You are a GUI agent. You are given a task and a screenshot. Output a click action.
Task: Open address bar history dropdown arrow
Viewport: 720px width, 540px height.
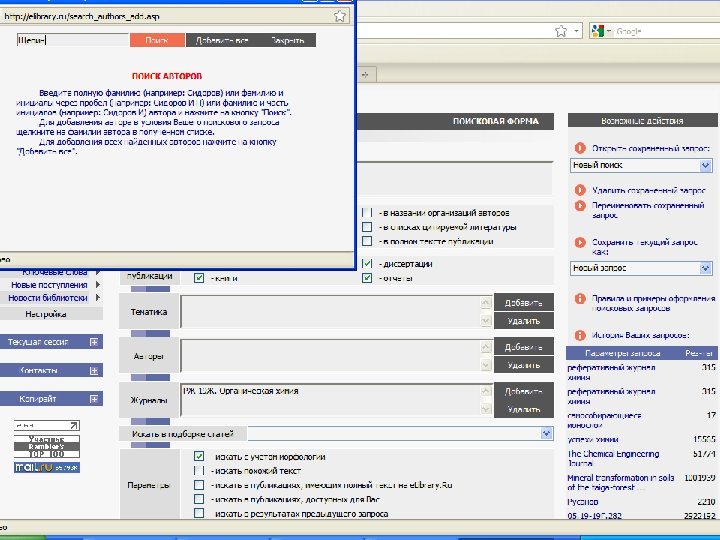[576, 31]
